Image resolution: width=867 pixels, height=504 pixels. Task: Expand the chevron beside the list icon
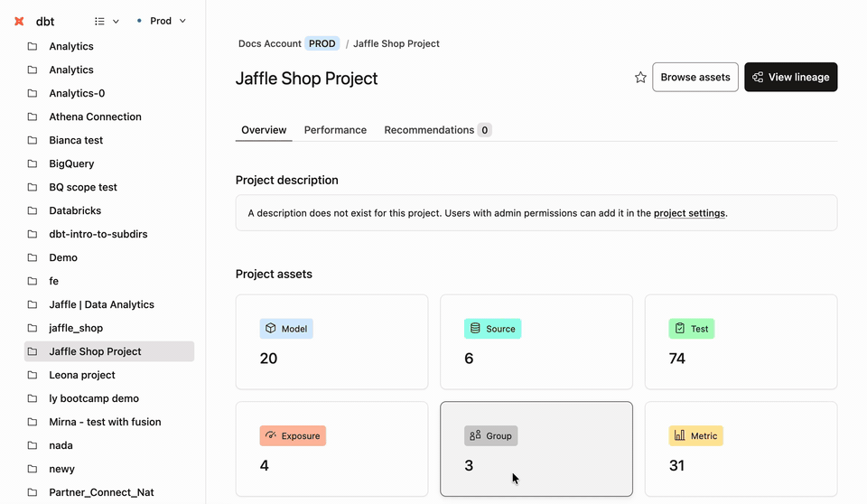pos(116,22)
